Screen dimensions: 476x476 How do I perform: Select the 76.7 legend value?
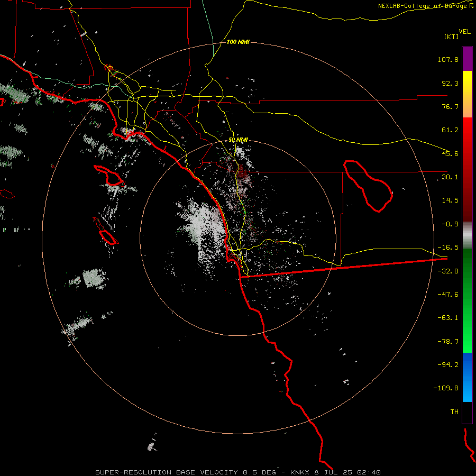pyautogui.click(x=450, y=106)
